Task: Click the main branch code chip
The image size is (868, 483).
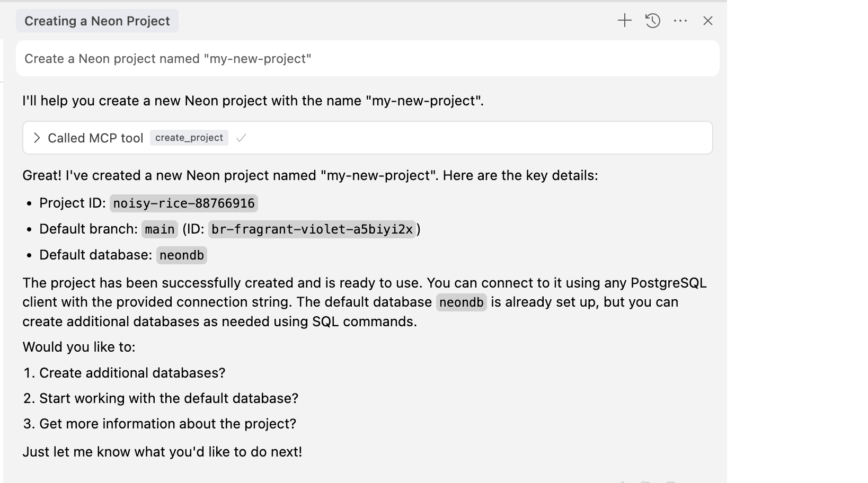Action: click(x=160, y=229)
